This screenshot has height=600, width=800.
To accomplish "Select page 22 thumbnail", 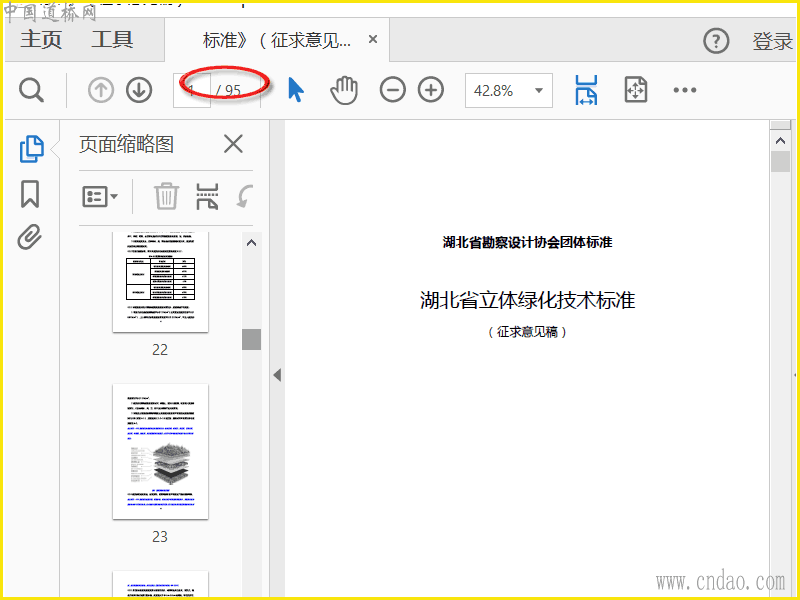I will [160, 282].
